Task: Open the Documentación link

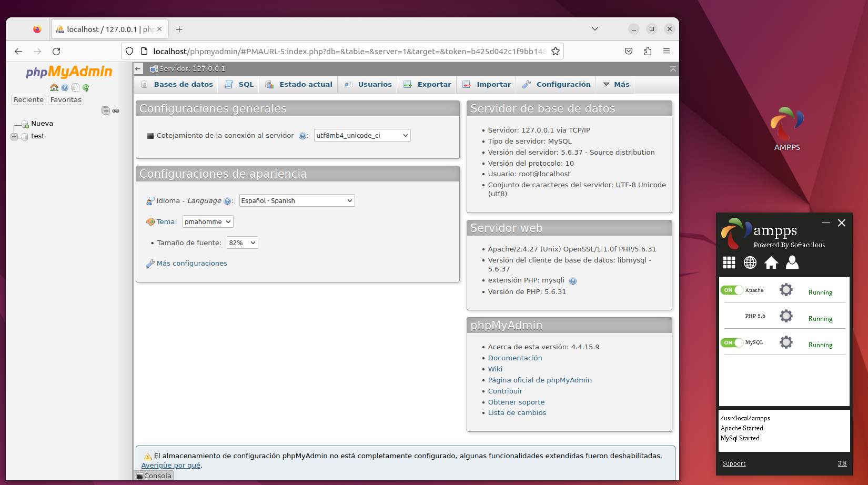Action: coord(515,358)
